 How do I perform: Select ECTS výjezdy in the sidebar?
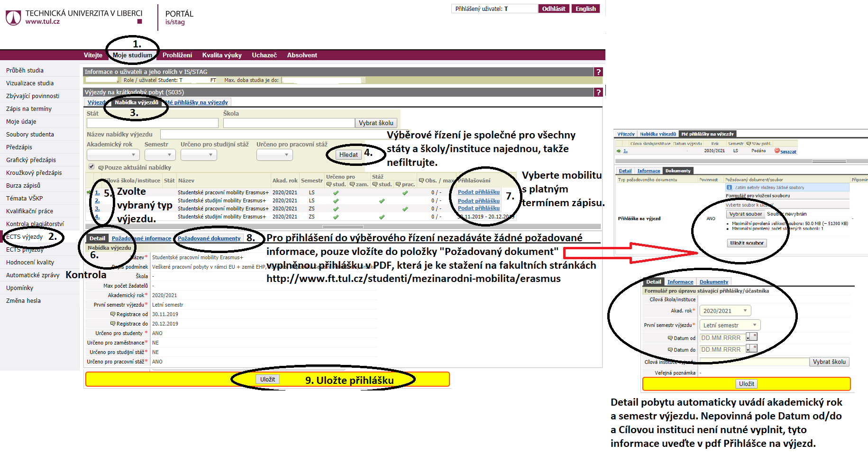(25, 237)
